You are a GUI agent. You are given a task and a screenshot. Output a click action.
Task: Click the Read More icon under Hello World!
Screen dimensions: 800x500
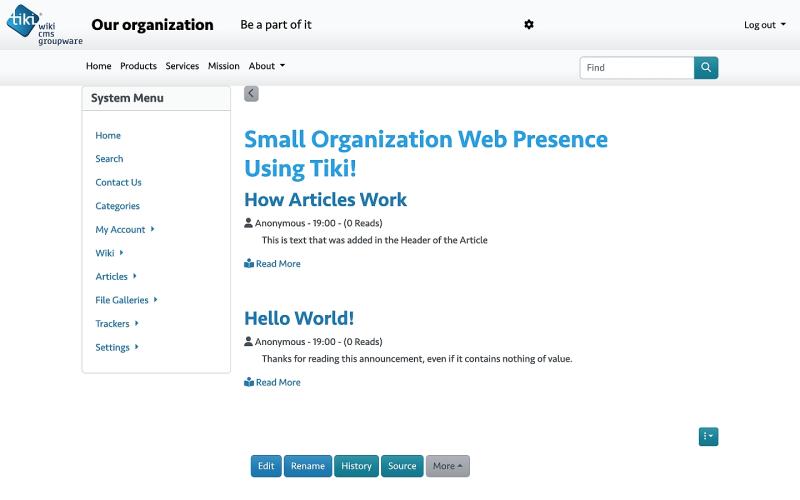248,382
